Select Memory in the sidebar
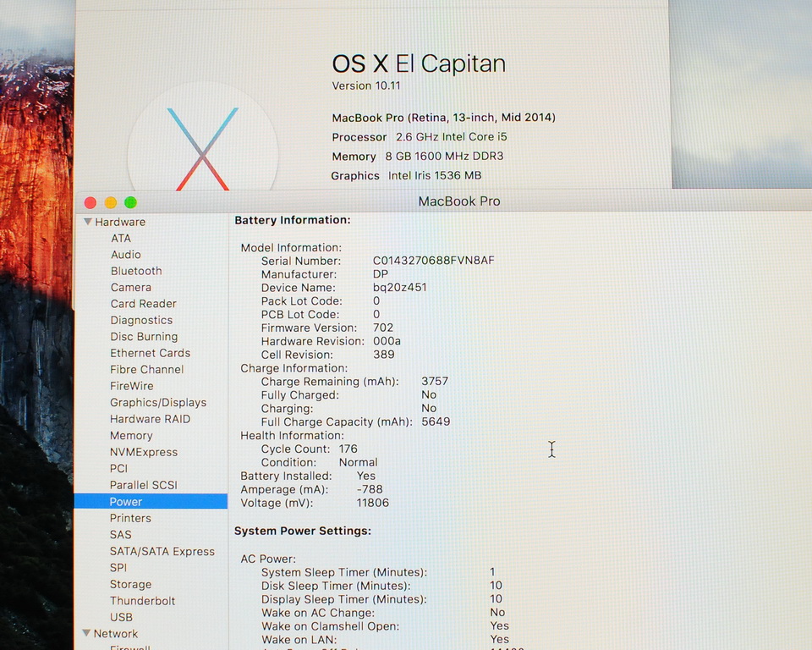Image resolution: width=812 pixels, height=650 pixels. pyautogui.click(x=131, y=435)
